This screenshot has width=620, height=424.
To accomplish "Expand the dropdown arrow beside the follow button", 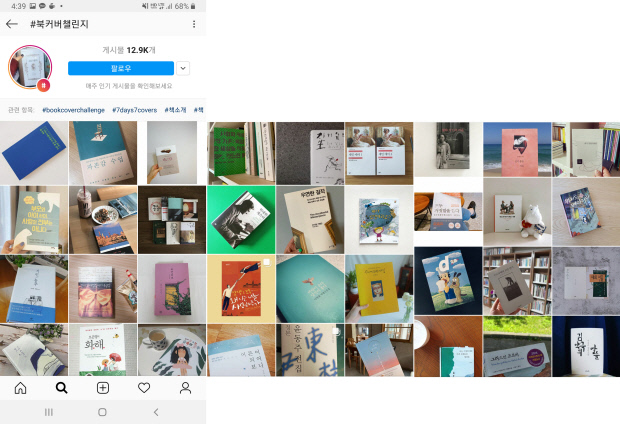I will point(183,68).
